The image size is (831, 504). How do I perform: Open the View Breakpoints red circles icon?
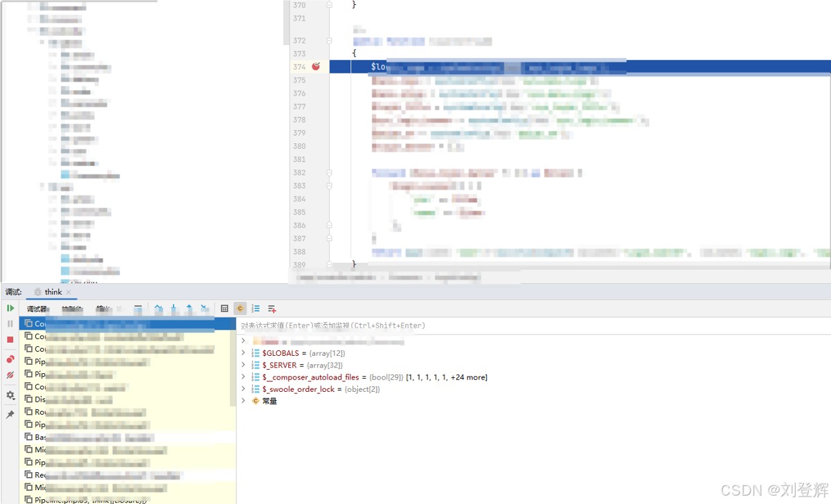[x=10, y=359]
